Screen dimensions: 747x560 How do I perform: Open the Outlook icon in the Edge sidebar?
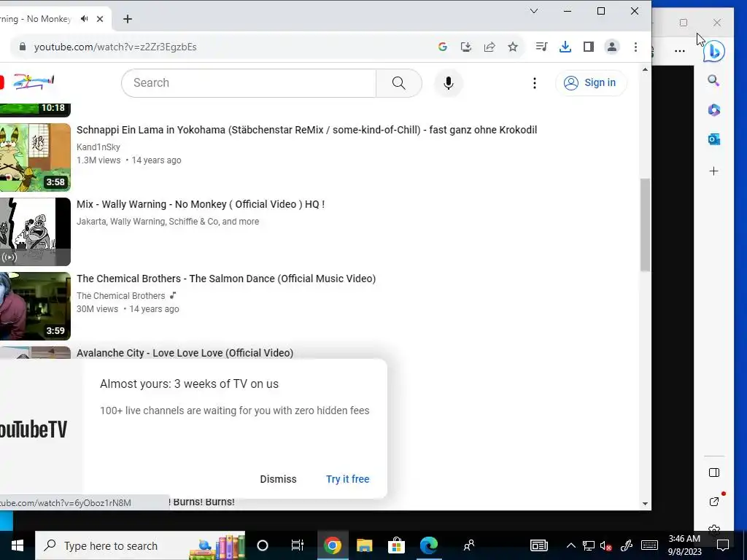(713, 139)
